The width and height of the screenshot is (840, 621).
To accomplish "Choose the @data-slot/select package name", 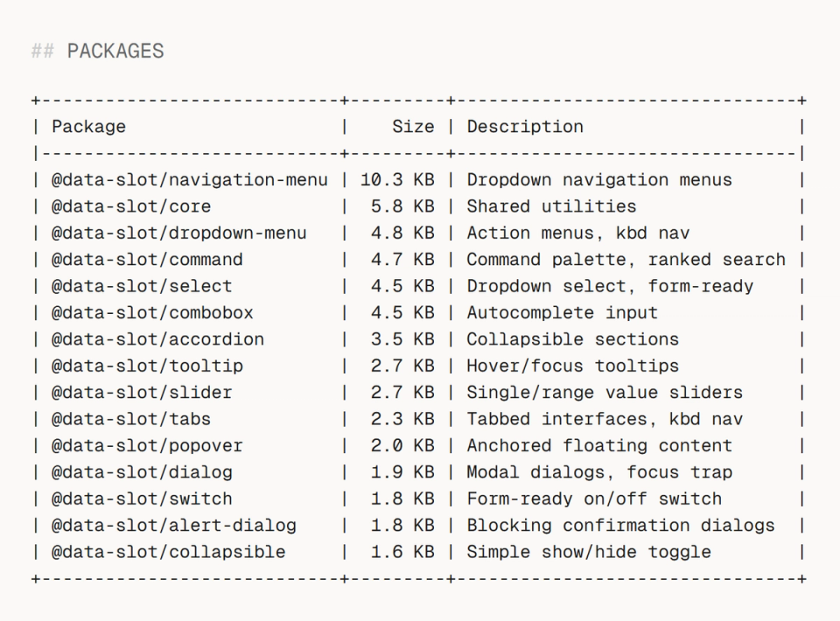I will (142, 286).
